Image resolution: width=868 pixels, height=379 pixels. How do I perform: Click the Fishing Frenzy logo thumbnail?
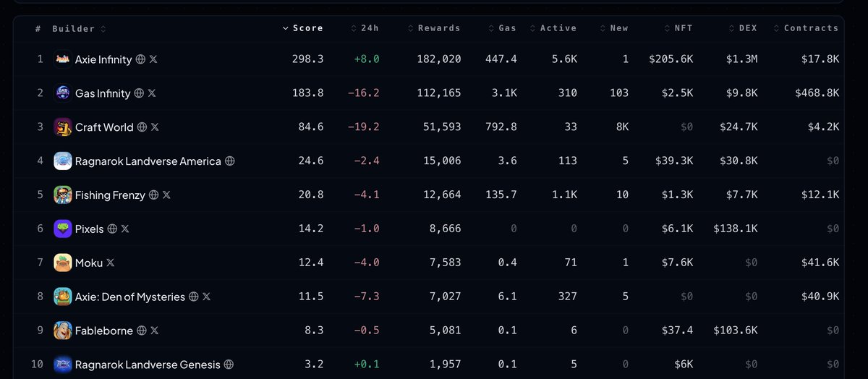(63, 195)
